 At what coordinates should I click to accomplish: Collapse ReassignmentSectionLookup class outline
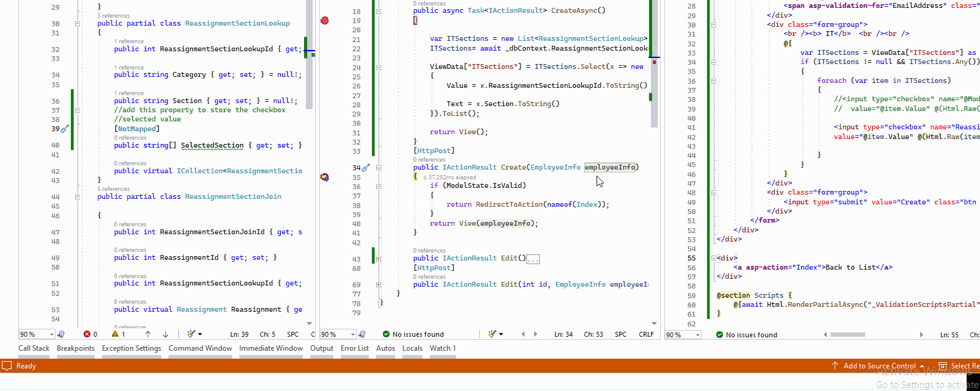tap(78, 24)
